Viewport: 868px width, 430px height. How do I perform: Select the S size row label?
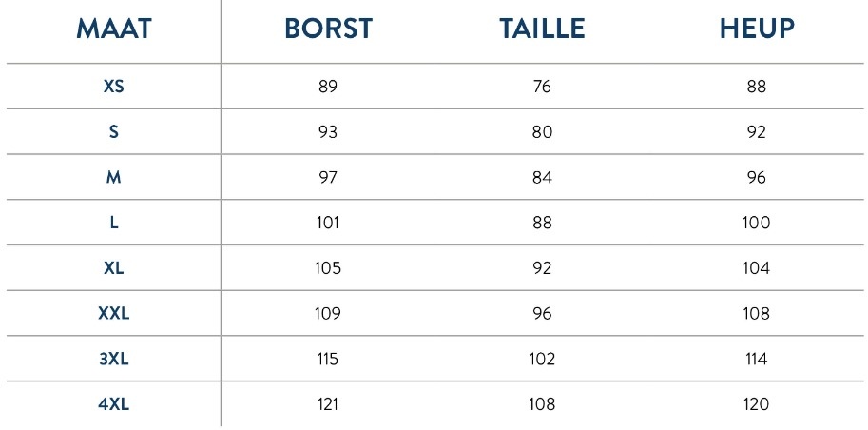click(x=114, y=132)
